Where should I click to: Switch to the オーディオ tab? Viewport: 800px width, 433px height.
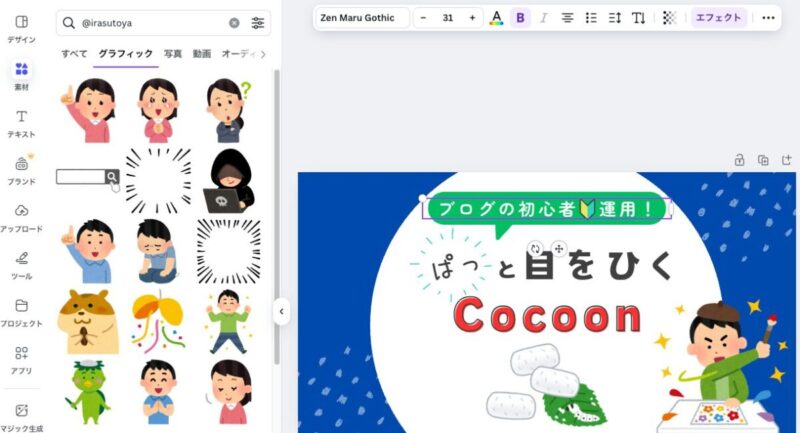click(239, 54)
